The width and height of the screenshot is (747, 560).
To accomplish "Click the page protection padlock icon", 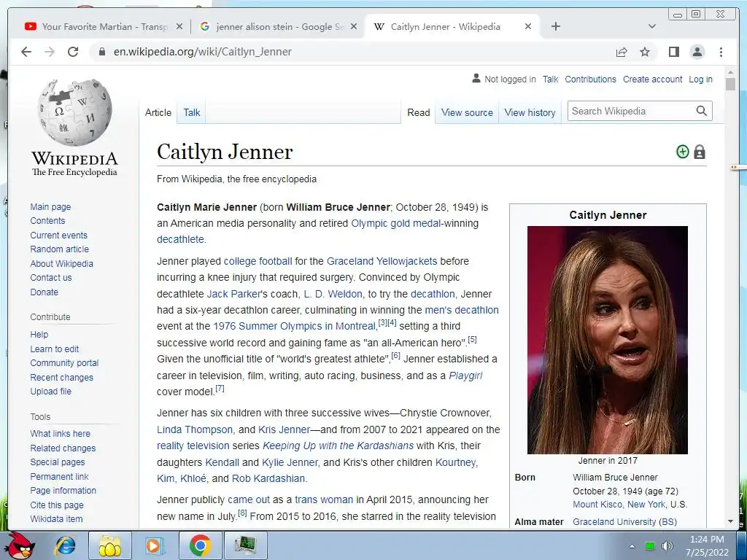I will (x=700, y=152).
